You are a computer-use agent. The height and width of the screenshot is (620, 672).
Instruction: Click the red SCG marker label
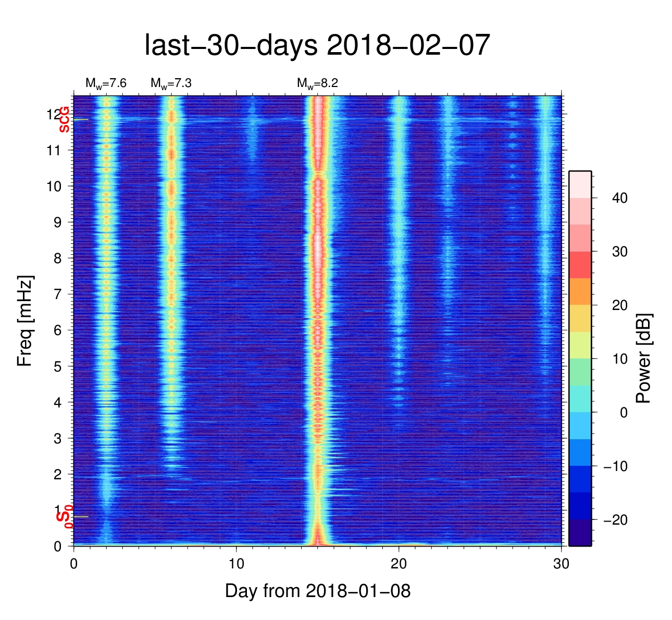pyautogui.click(x=64, y=119)
